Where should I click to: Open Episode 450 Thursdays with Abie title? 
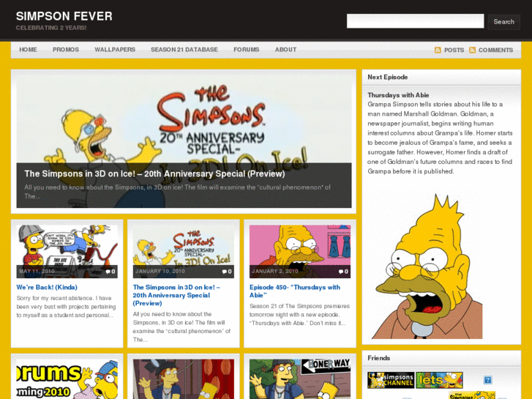295,291
